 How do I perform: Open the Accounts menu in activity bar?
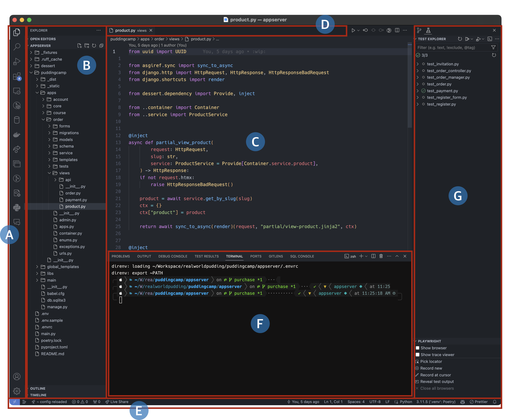[17, 377]
